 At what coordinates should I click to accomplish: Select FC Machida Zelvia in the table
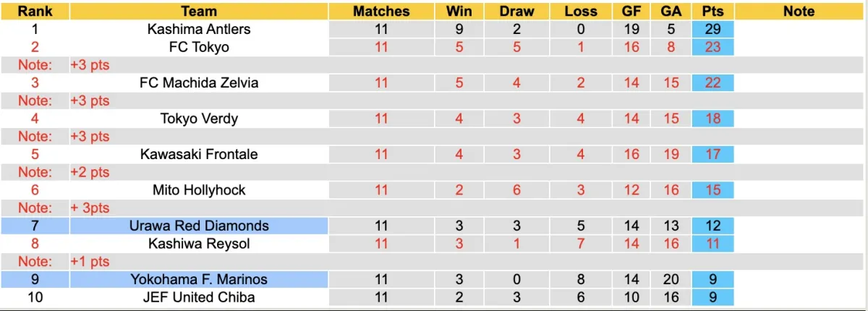(x=199, y=82)
